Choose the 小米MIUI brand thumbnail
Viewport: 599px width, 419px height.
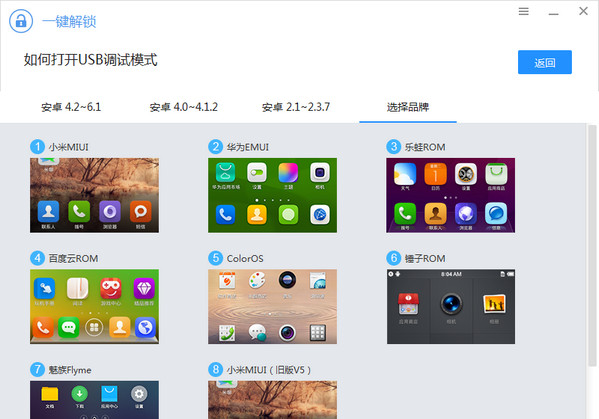pos(94,195)
